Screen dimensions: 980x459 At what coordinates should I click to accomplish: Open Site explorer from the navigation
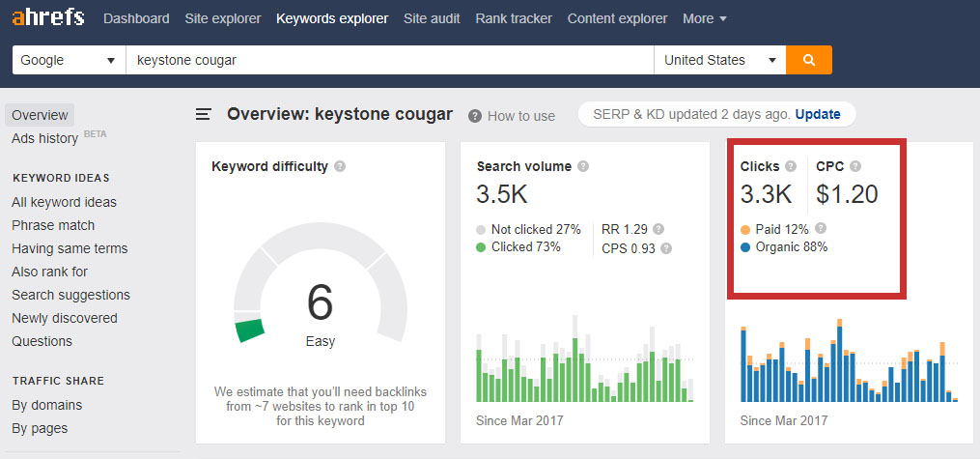222,18
